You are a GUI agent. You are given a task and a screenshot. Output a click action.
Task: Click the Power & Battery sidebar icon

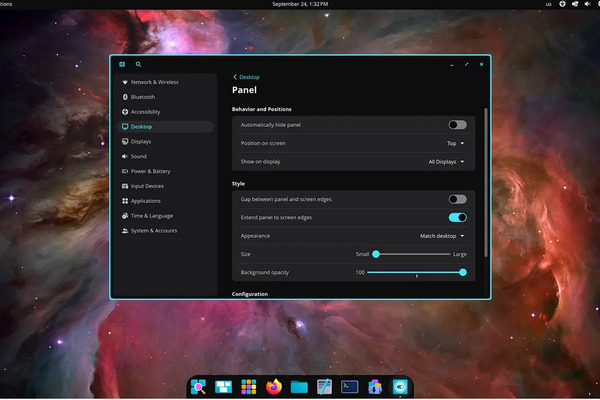click(x=125, y=171)
